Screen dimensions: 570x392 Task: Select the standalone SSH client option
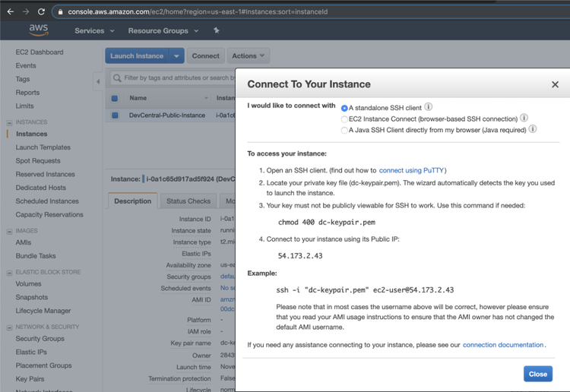[x=344, y=108]
